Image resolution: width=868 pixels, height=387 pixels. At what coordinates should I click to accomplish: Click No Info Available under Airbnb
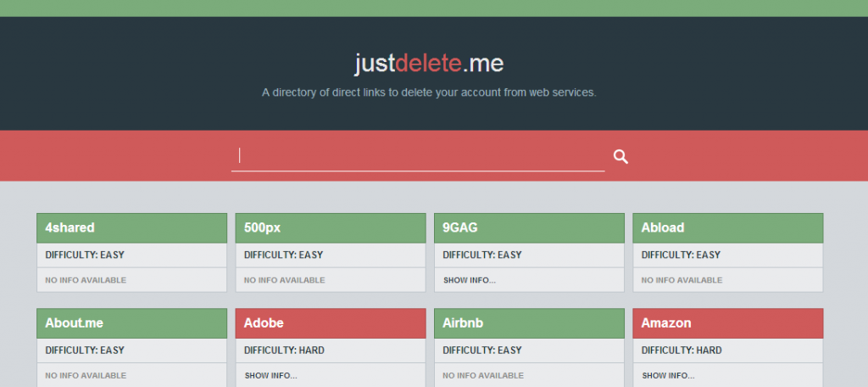pyautogui.click(x=483, y=375)
